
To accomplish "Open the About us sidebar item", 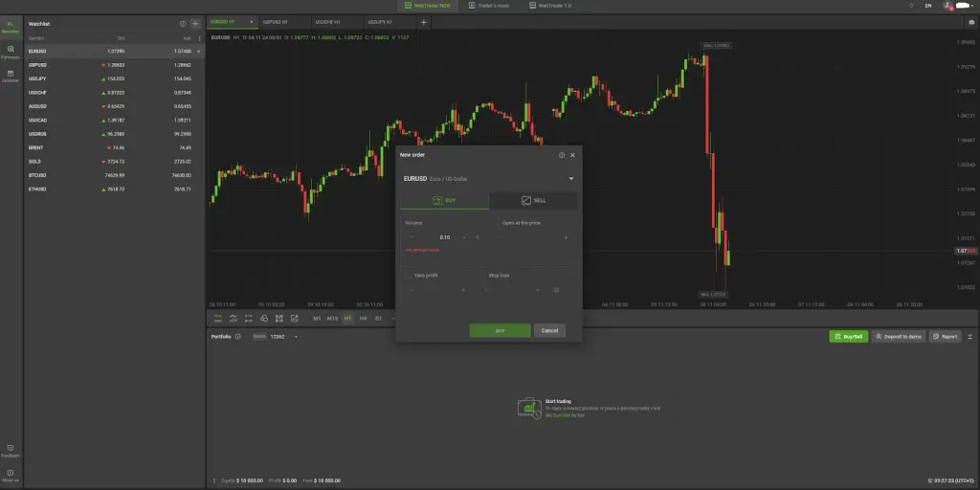I will pos(10,476).
